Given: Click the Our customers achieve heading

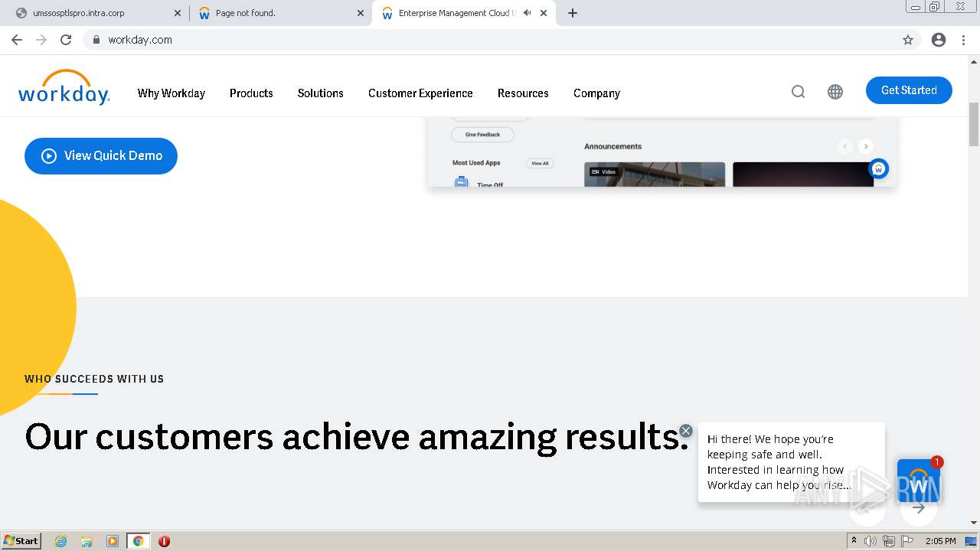Looking at the screenshot, I should tap(357, 436).
